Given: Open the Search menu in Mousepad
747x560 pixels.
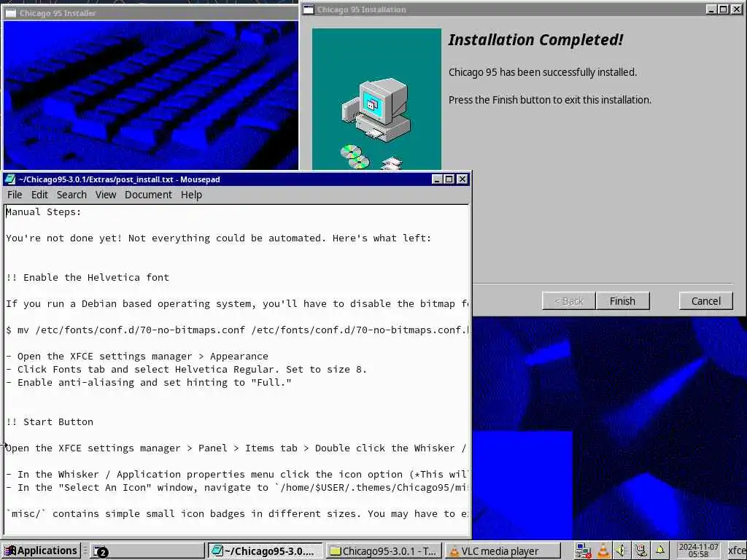Looking at the screenshot, I should (x=71, y=195).
